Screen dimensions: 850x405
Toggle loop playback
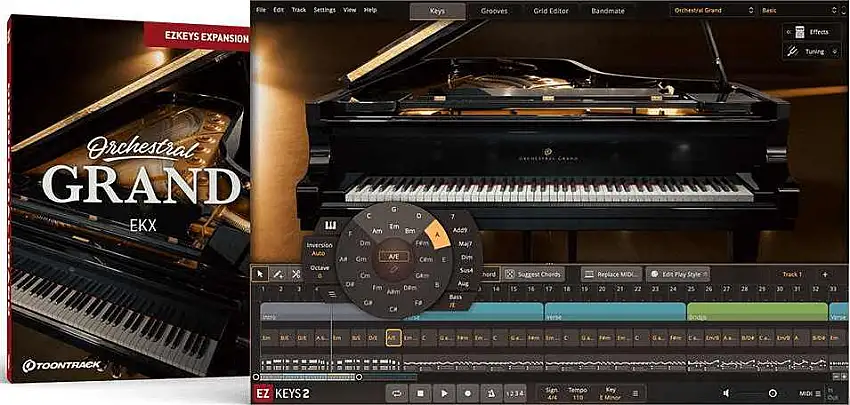398,394
